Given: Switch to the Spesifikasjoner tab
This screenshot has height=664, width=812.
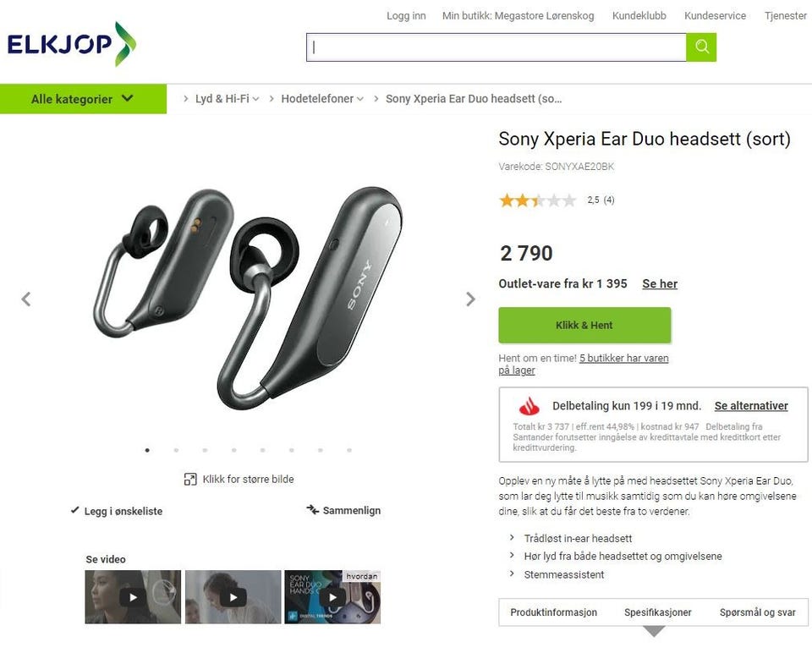Looking at the screenshot, I should (x=658, y=612).
